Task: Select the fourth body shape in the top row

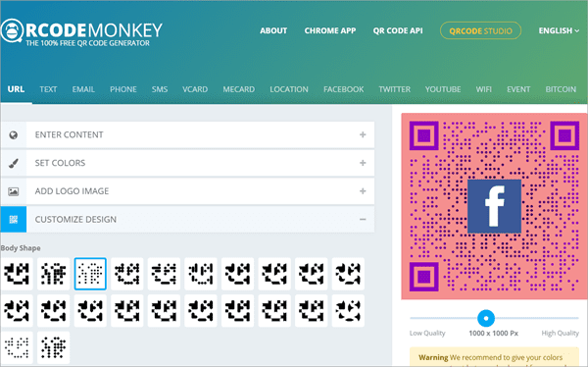Action: [x=127, y=274]
